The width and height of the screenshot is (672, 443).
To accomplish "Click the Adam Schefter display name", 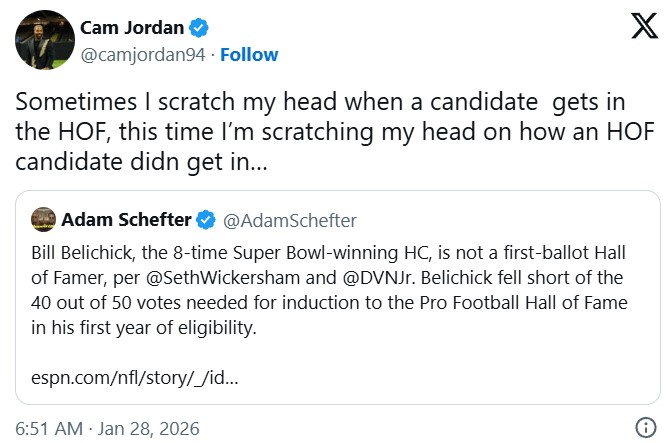I will click(x=126, y=220).
